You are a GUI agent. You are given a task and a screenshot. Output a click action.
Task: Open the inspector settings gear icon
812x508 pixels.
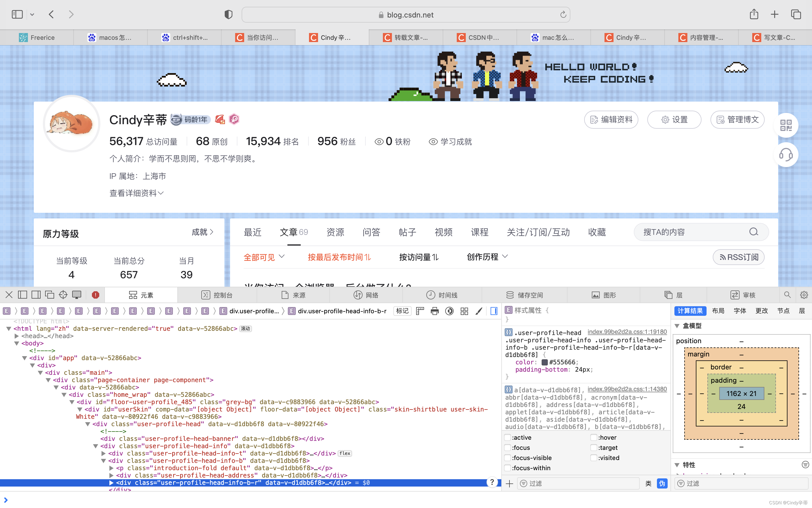click(804, 295)
